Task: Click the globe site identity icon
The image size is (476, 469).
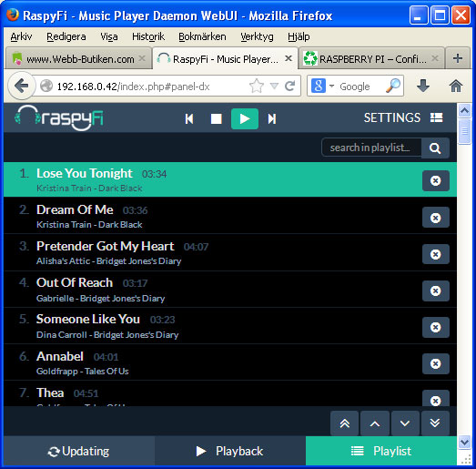Action: coord(46,86)
